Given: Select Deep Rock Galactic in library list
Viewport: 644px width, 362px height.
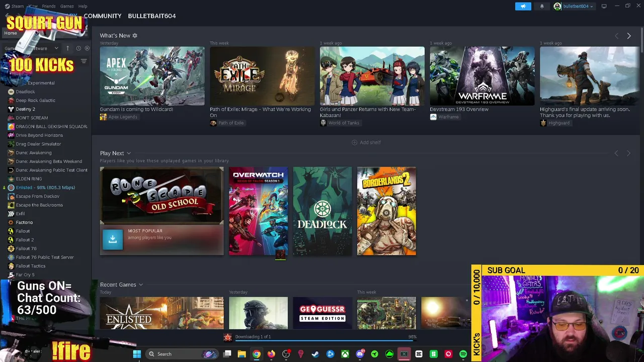Looking at the screenshot, I should point(35,101).
